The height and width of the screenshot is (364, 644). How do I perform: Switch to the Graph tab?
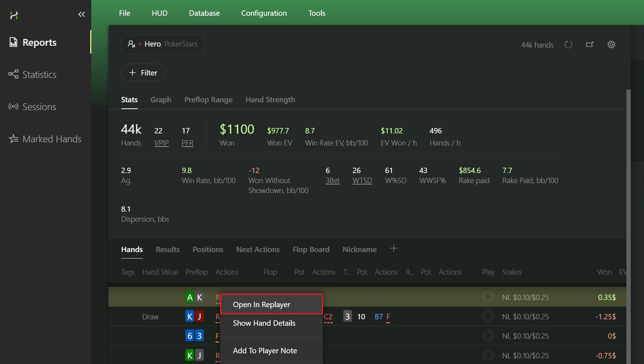[160, 99]
